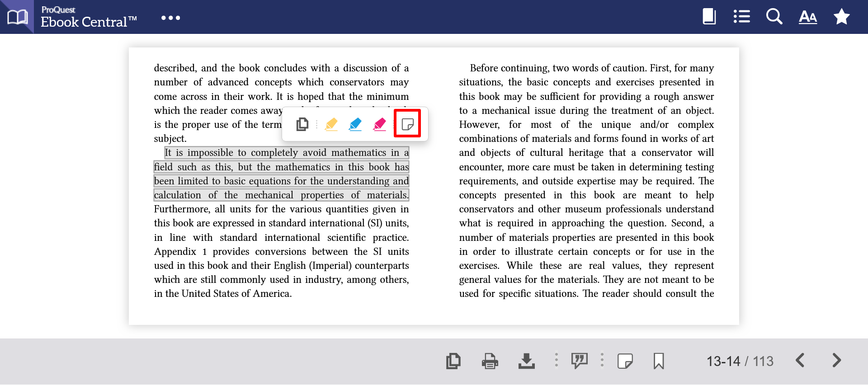Add a note to the selected text
This screenshot has height=385, width=868.
click(x=407, y=124)
